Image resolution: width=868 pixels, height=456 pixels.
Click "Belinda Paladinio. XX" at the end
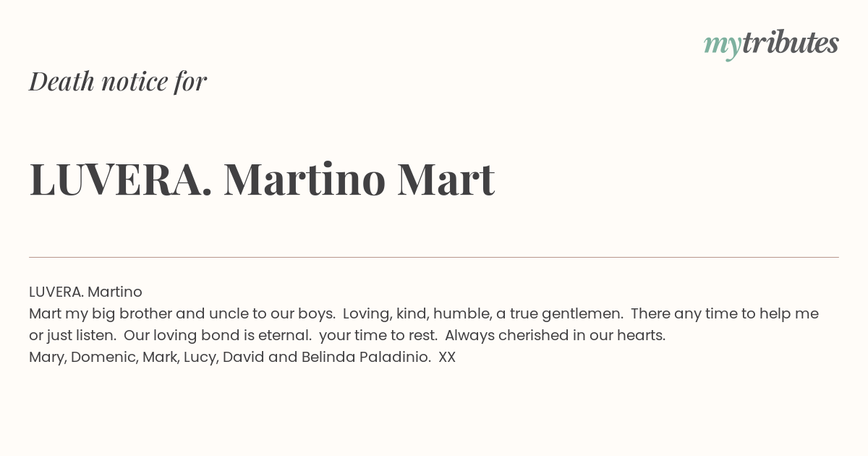coord(377,357)
